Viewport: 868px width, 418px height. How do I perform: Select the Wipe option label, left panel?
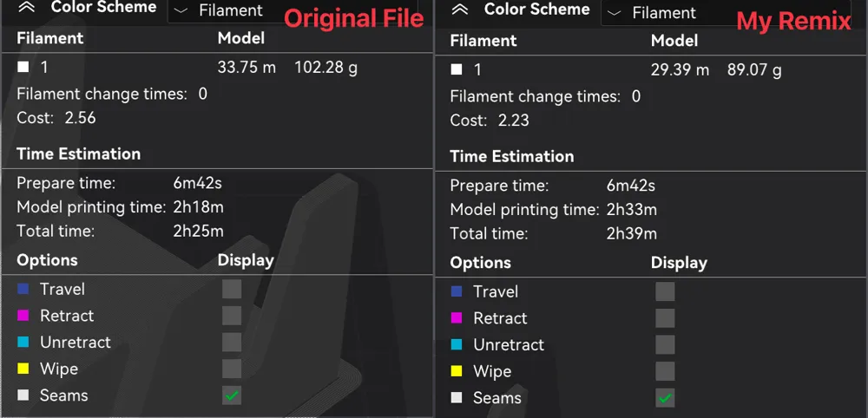click(59, 369)
